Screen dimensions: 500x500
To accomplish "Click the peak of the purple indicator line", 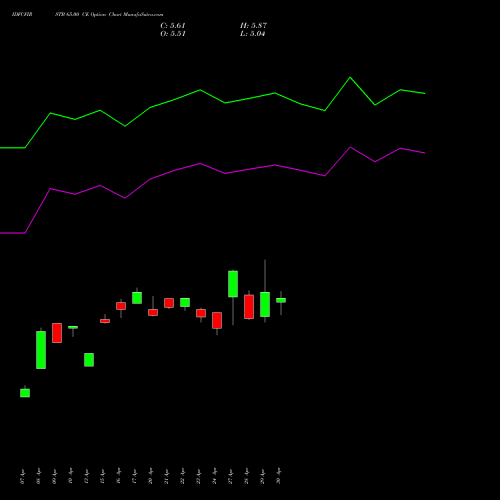I will (x=350, y=147).
